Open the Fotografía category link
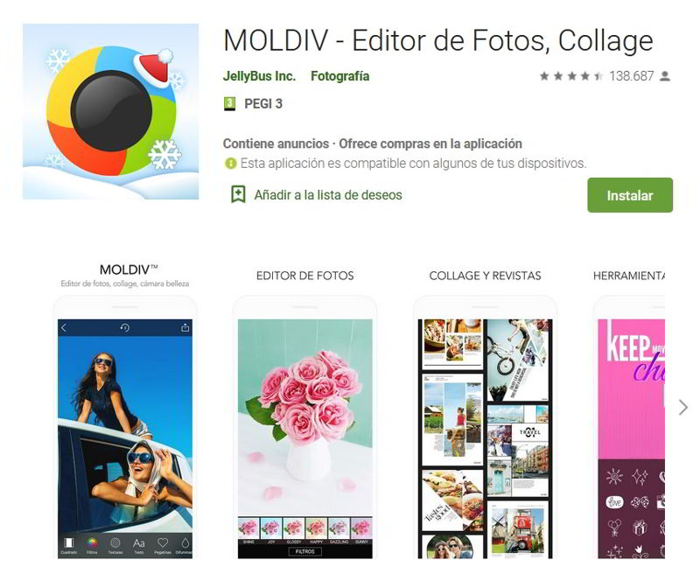 coord(340,76)
